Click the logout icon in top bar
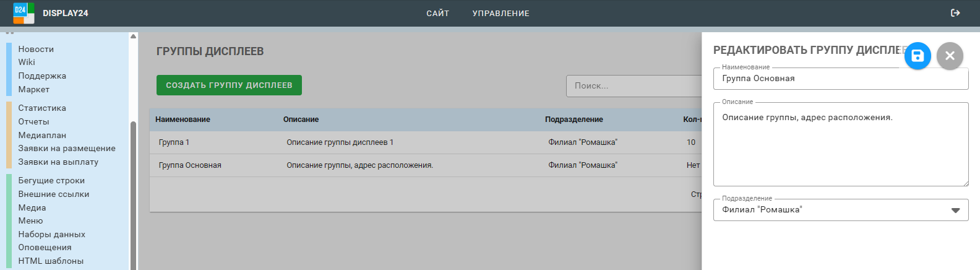 (x=955, y=13)
